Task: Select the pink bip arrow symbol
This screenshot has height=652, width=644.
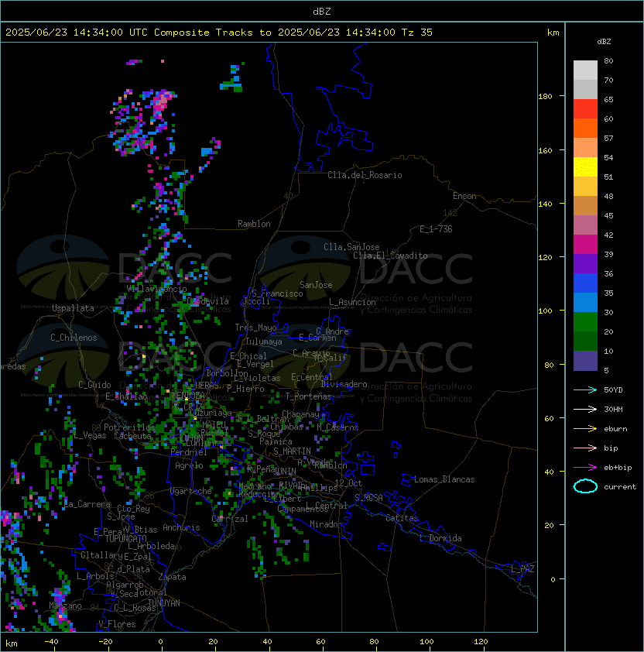Action: [585, 448]
